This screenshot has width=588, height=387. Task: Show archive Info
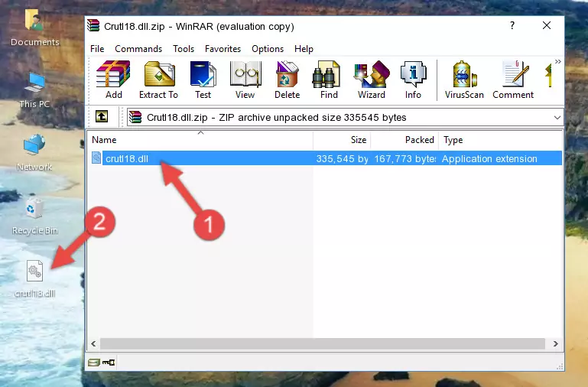413,80
